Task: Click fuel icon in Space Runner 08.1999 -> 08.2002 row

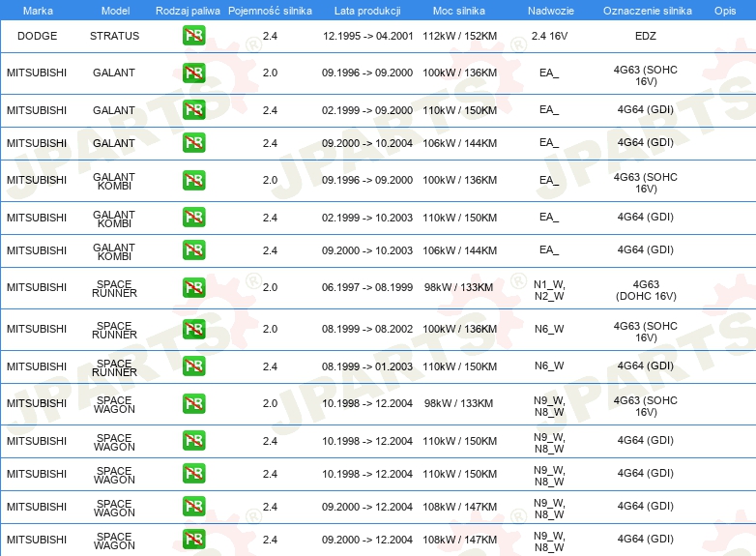Action: (193, 329)
